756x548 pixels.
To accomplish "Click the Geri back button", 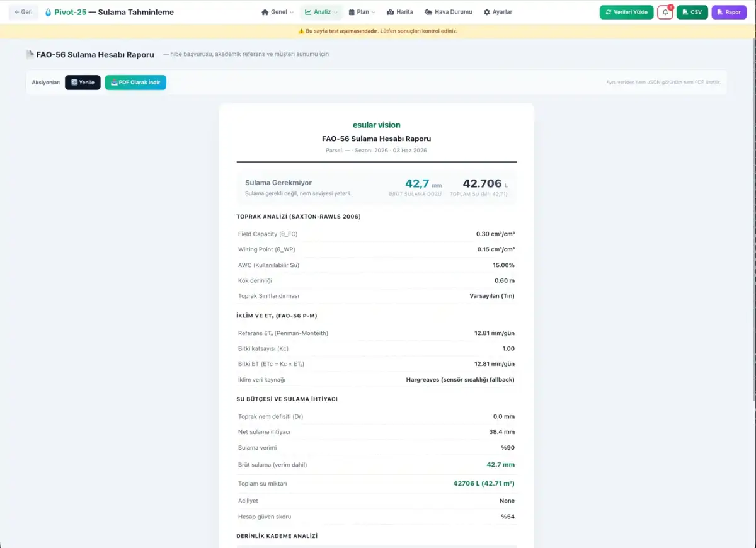I will click(23, 12).
